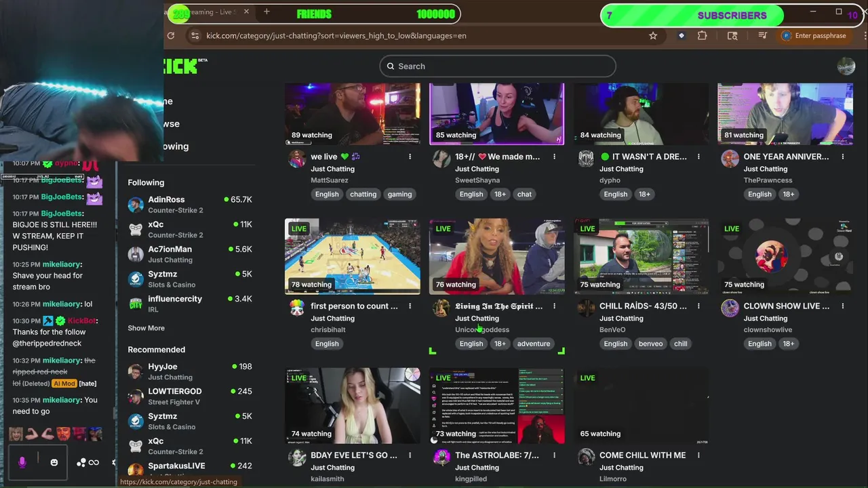Open 'COME CHILL WITH ME' stream title

point(642,455)
